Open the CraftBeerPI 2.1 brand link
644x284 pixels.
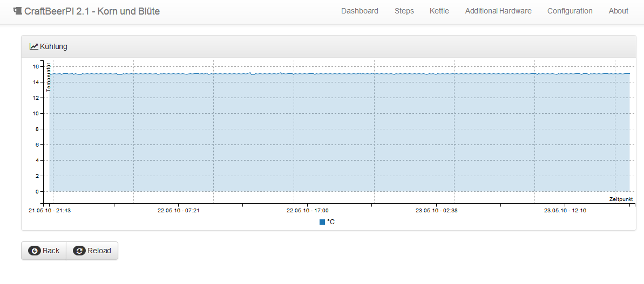pos(92,11)
